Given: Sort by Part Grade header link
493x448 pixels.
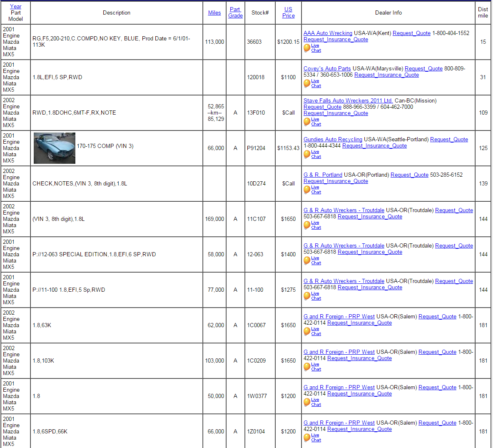Looking at the screenshot, I should coord(236,13).
